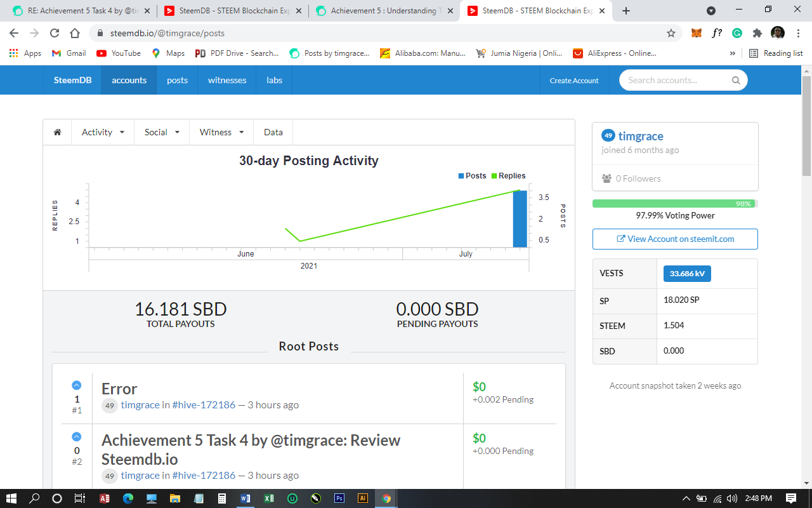This screenshot has height=508, width=812.
Task: Open Microsoft Word from the taskbar
Action: [x=246, y=498]
